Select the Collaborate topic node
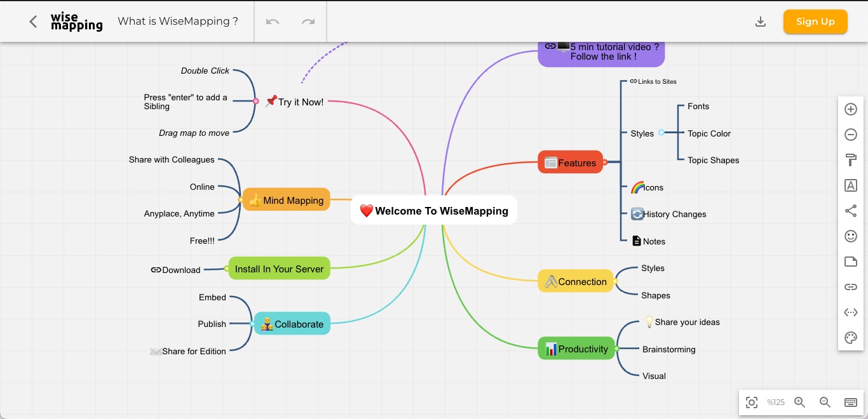The image size is (868, 419). click(x=292, y=324)
